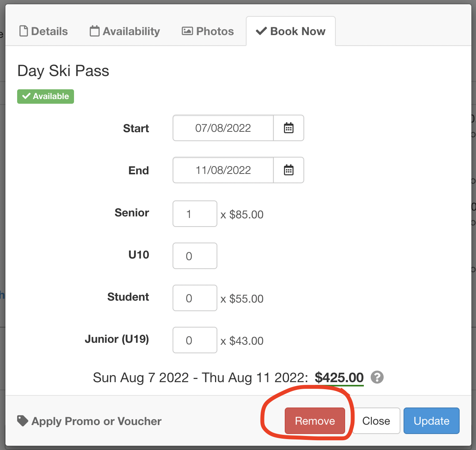Edit the Start date field
This screenshot has width=476, height=450.
point(223,128)
